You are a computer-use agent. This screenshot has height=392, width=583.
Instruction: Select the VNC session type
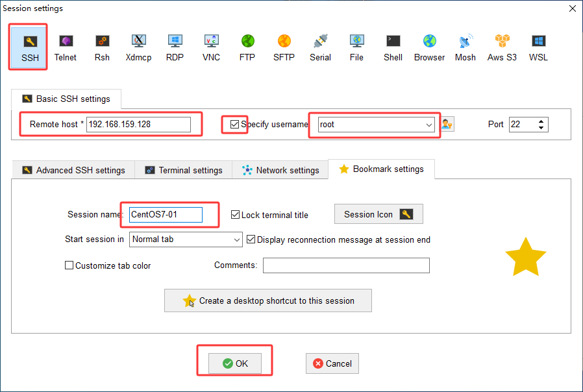tap(211, 48)
